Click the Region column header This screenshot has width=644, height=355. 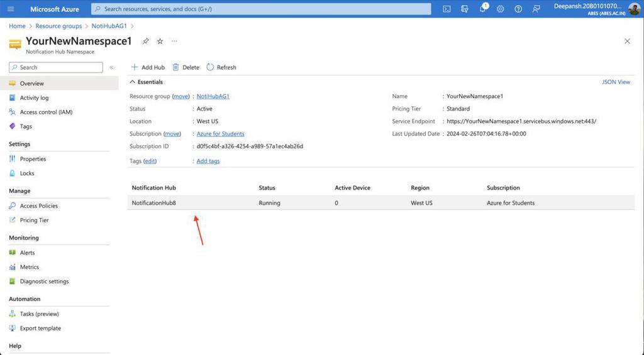tap(420, 188)
